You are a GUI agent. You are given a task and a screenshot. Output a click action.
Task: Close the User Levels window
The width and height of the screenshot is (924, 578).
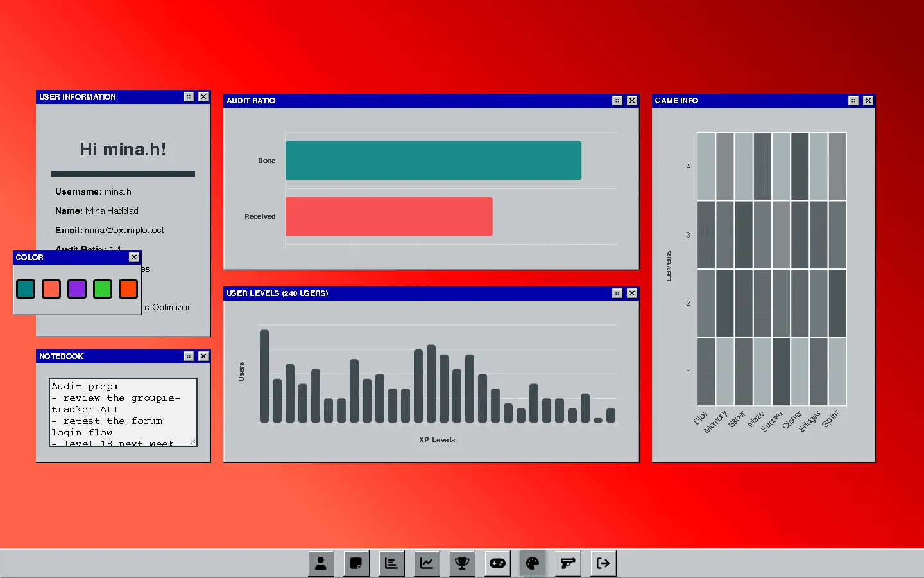point(632,293)
